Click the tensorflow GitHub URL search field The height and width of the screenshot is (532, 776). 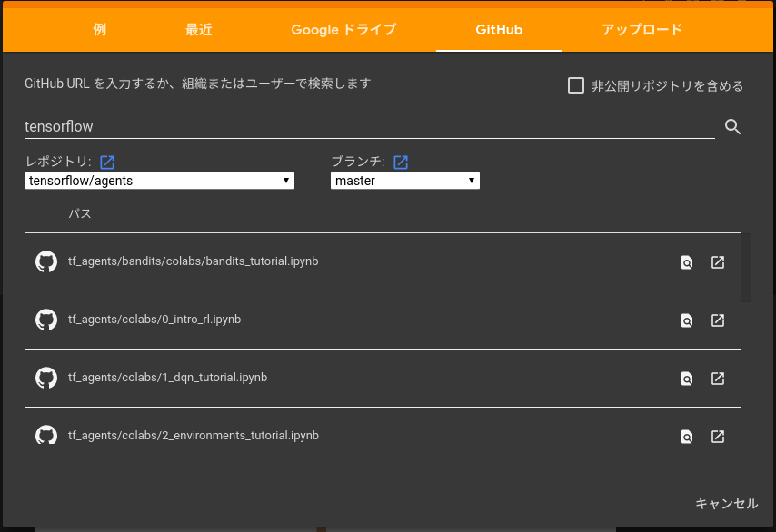tap(369, 126)
